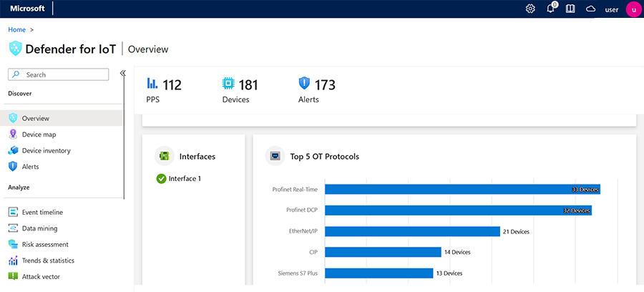The image size is (644, 292).
Task: Click the 112 PPS value
Action: [x=172, y=85]
